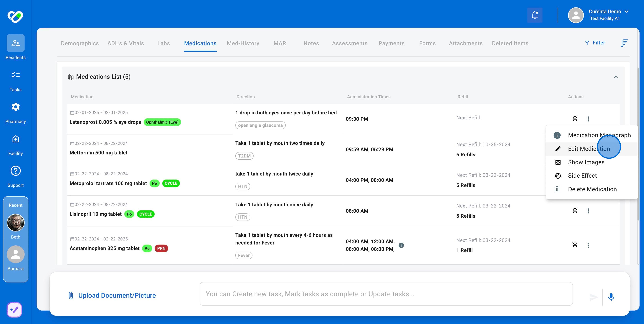Expand the Curenta Demo account dropdown
This screenshot has width=644, height=324.
(627, 11)
